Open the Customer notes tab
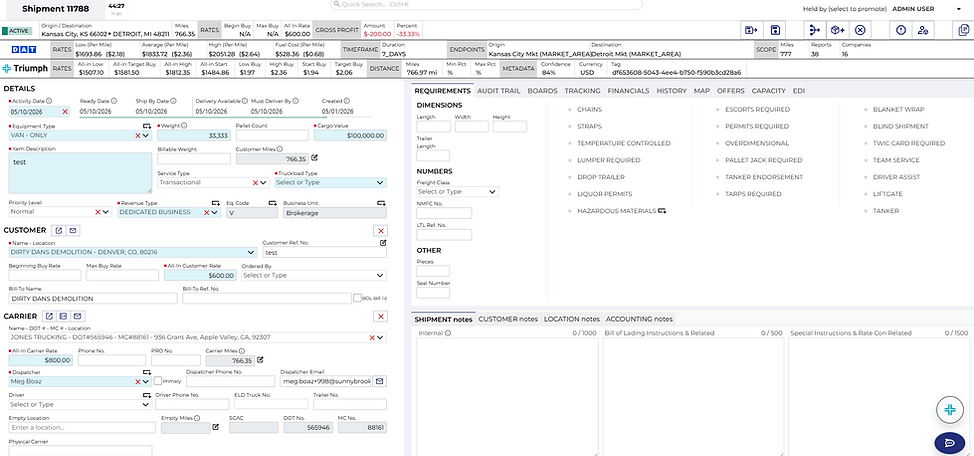The width and height of the screenshot is (974, 456). pyautogui.click(x=508, y=319)
